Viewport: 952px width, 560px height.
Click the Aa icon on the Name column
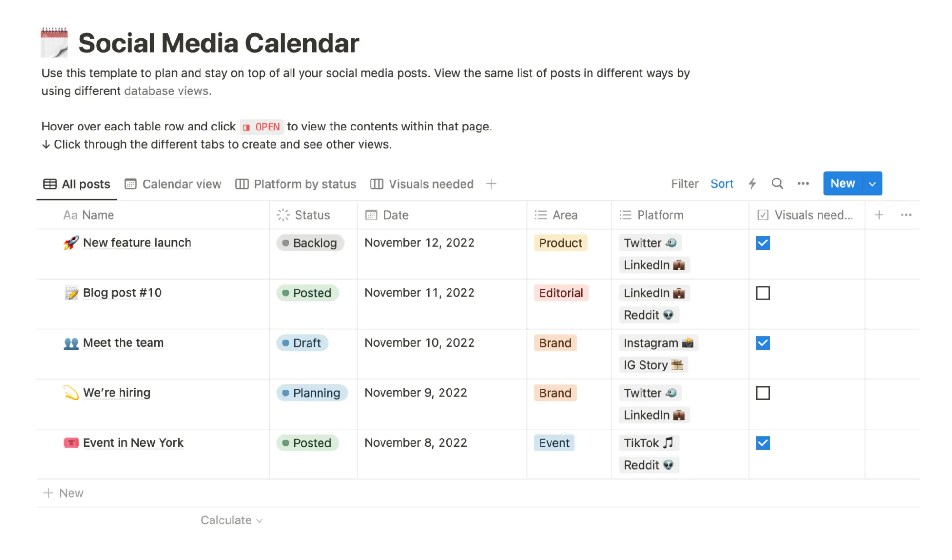tap(70, 215)
